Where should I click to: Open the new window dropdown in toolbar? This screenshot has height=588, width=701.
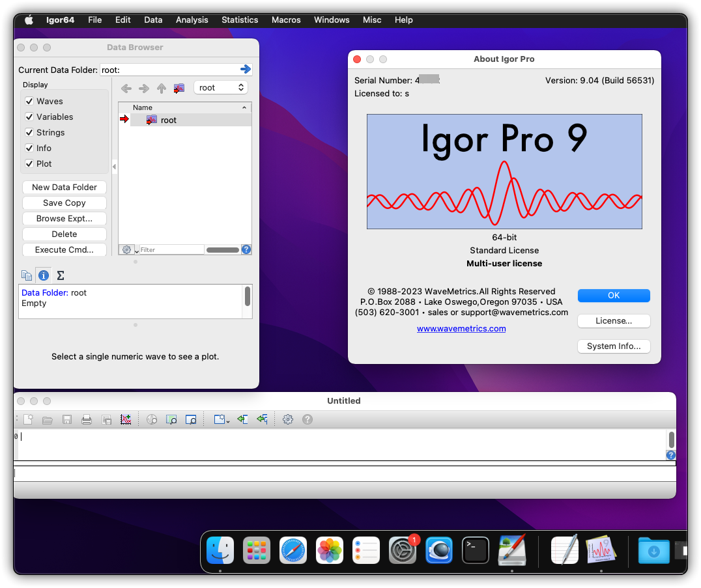tap(222, 419)
